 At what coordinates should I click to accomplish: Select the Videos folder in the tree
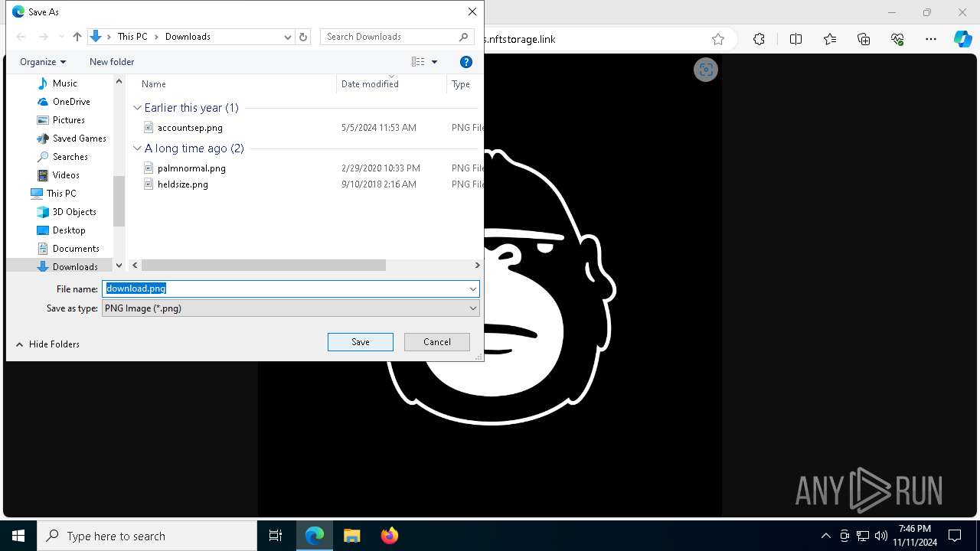coord(66,175)
